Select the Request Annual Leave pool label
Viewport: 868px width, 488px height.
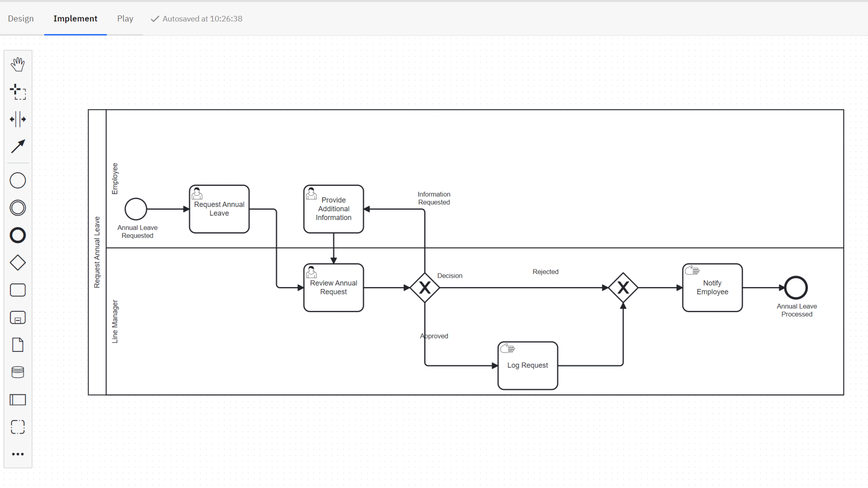click(x=97, y=252)
